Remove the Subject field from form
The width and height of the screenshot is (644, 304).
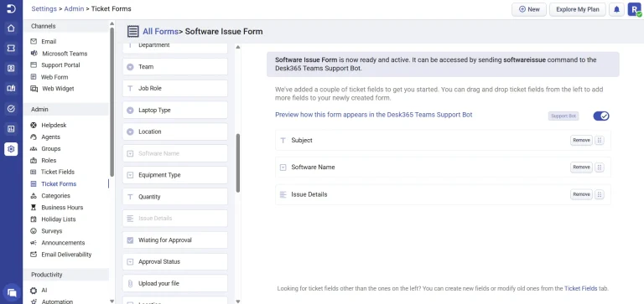[x=581, y=141]
